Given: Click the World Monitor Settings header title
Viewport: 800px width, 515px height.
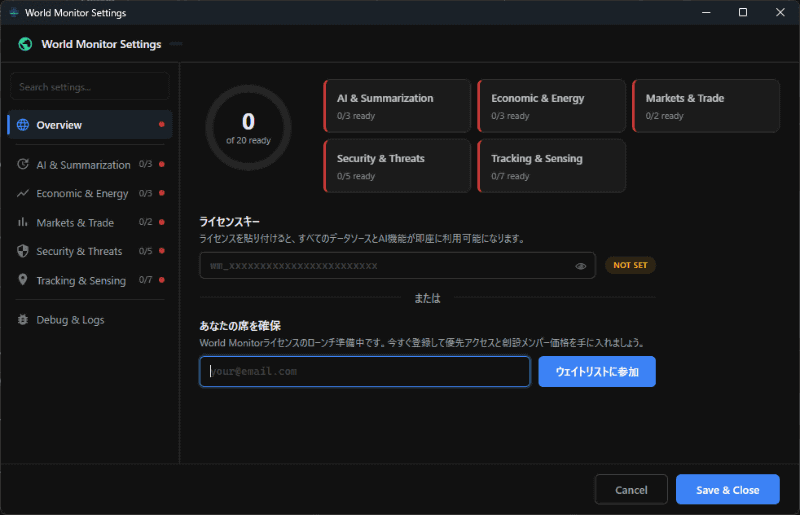Looking at the screenshot, I should [x=101, y=44].
